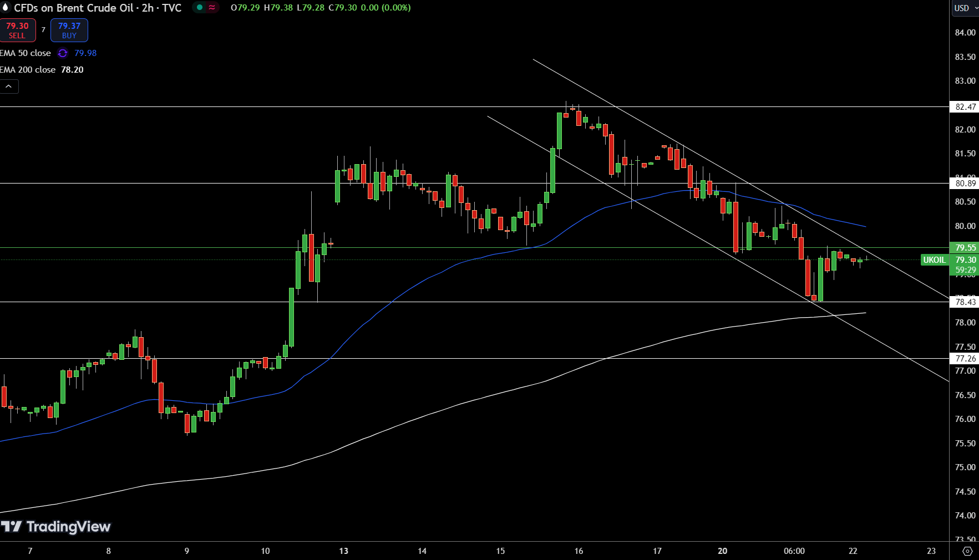Select the green 79.55 line price label
Screen dimensions: 979x560
(965, 247)
